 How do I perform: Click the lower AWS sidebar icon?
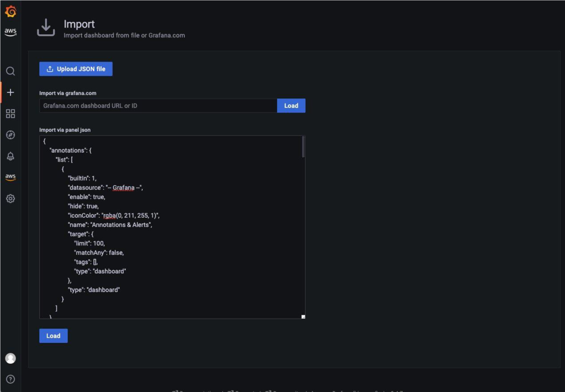coord(10,176)
